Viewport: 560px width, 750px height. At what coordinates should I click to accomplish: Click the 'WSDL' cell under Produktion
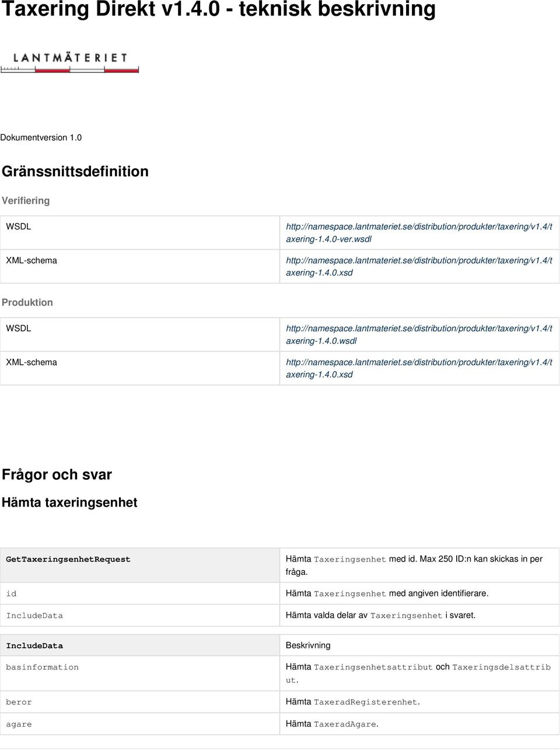(x=140, y=334)
